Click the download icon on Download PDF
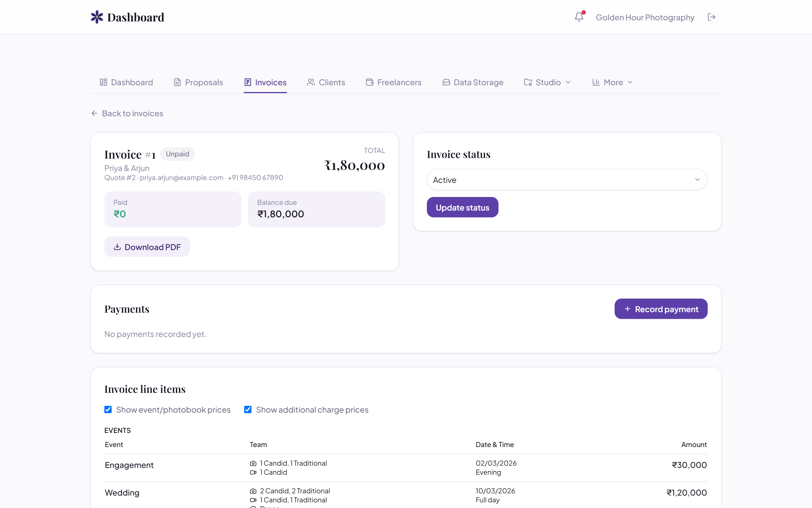 [117, 247]
